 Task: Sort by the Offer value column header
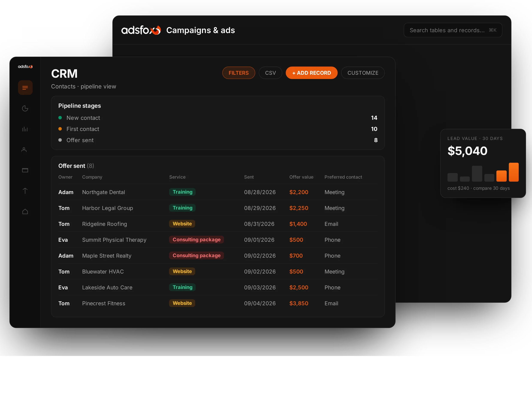coord(301,177)
